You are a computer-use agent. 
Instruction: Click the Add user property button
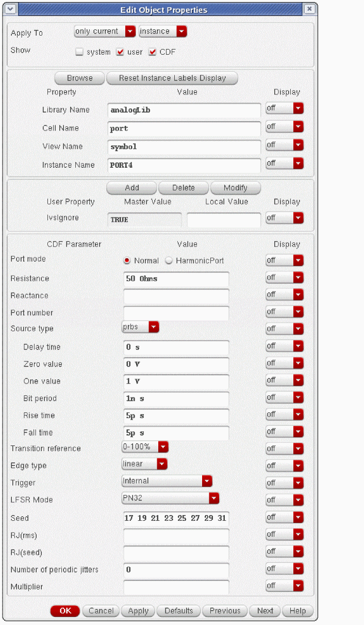click(x=131, y=188)
